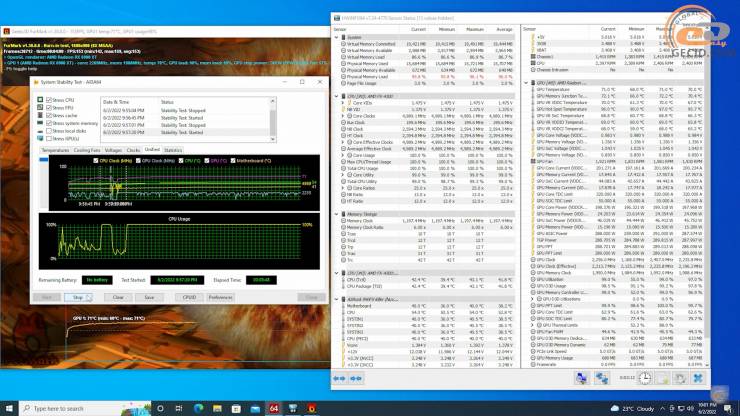Viewport: 740px width, 416px height.
Task: Stop the stability test
Action: tap(78, 297)
